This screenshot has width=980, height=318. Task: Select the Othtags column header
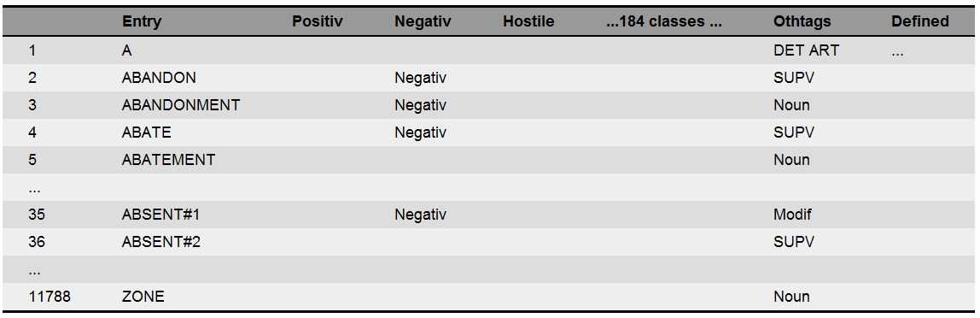[802, 21]
